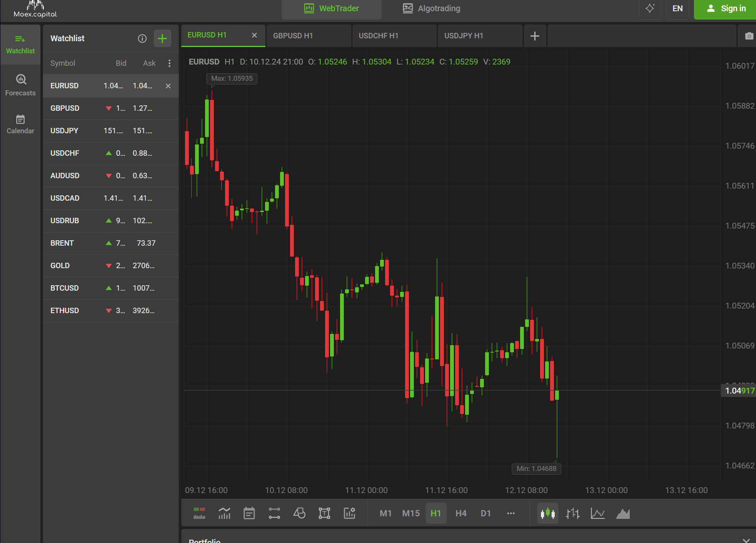Select the H4 timeframe

tap(461, 513)
